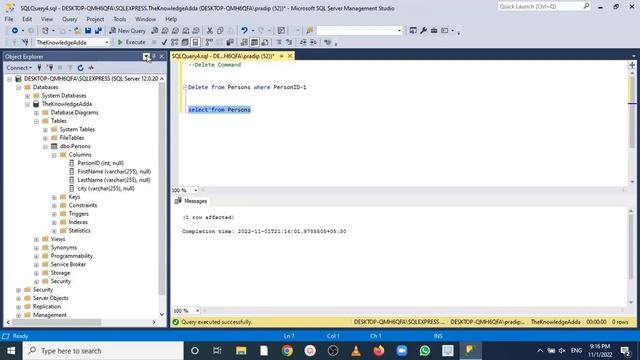Viewport: 640px width, 360px height.
Task: Click the Open File folder icon
Action: point(77,31)
